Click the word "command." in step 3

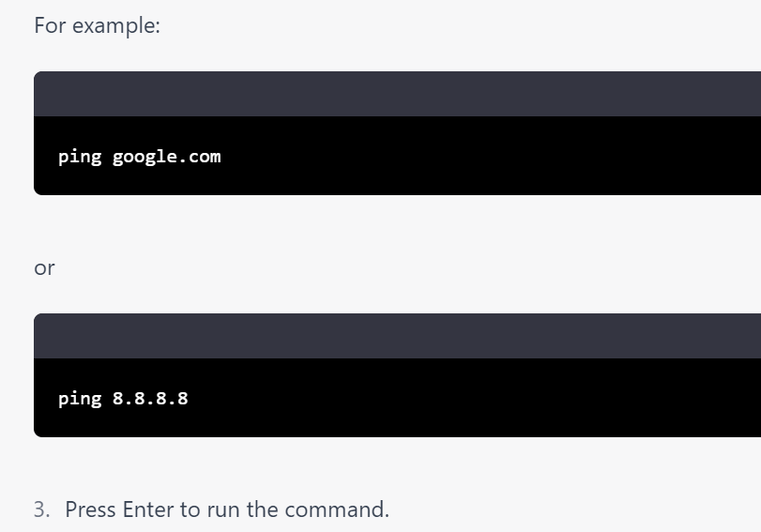click(x=336, y=509)
